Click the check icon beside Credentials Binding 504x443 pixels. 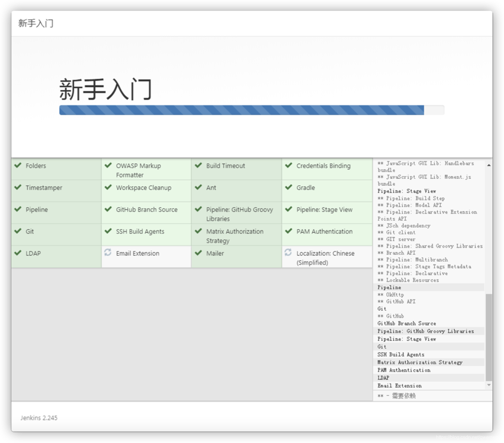[289, 166]
